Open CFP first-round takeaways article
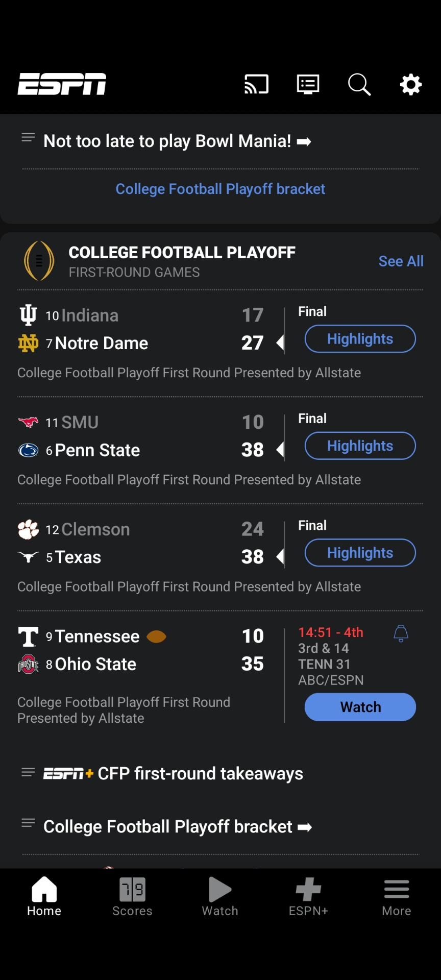 pyautogui.click(x=200, y=774)
